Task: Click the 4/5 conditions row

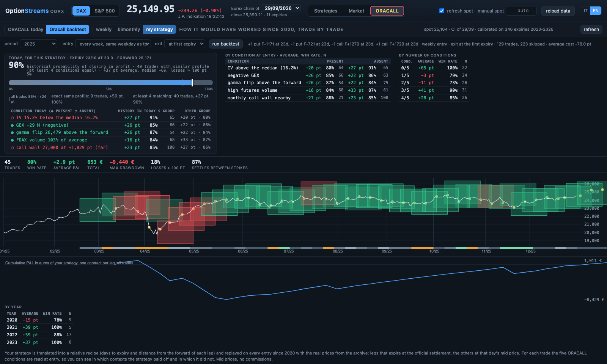Action: click(x=434, y=98)
